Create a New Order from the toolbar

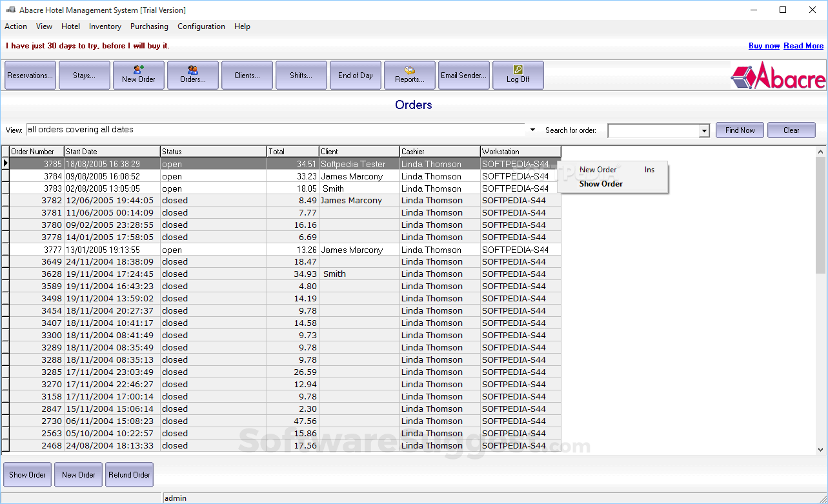138,75
